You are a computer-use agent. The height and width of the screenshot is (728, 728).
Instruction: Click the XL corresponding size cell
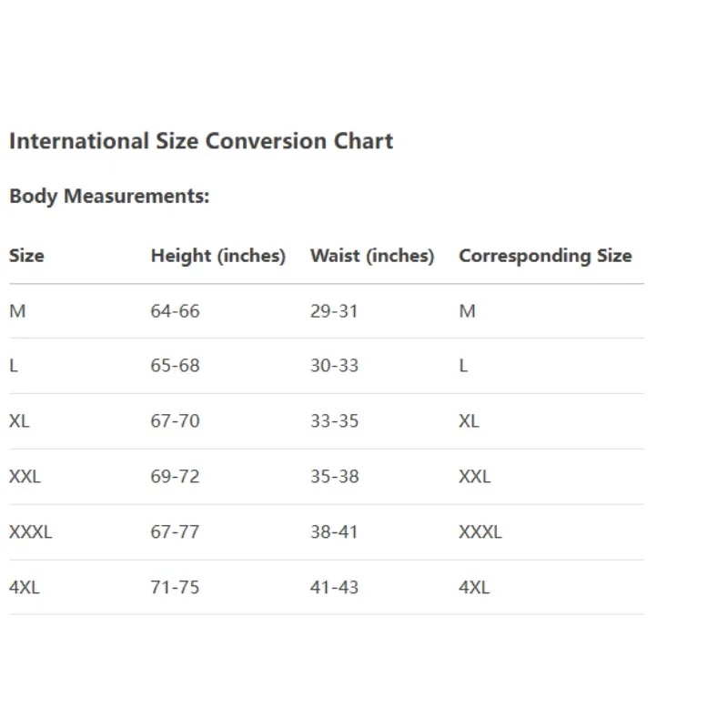(x=469, y=421)
